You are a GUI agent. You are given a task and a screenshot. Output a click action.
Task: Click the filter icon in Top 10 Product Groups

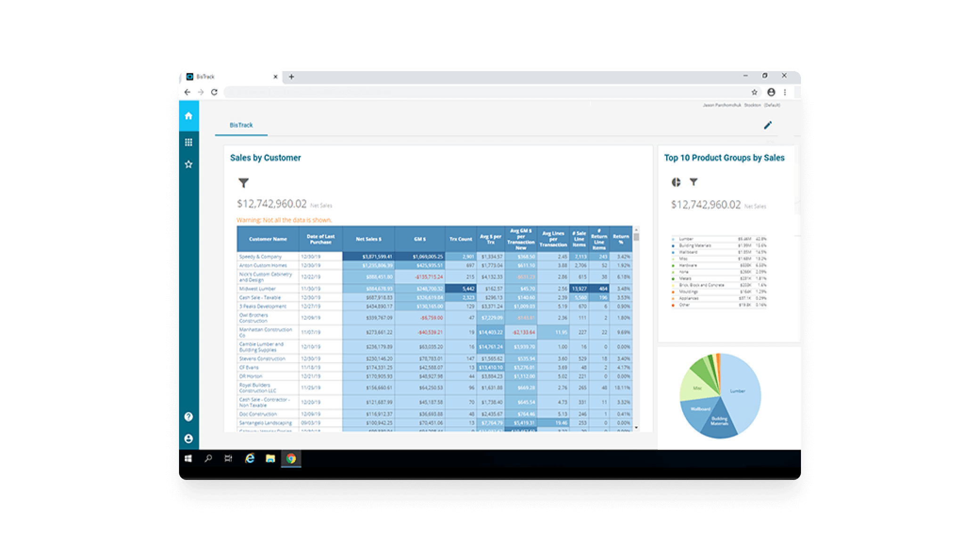pos(694,182)
